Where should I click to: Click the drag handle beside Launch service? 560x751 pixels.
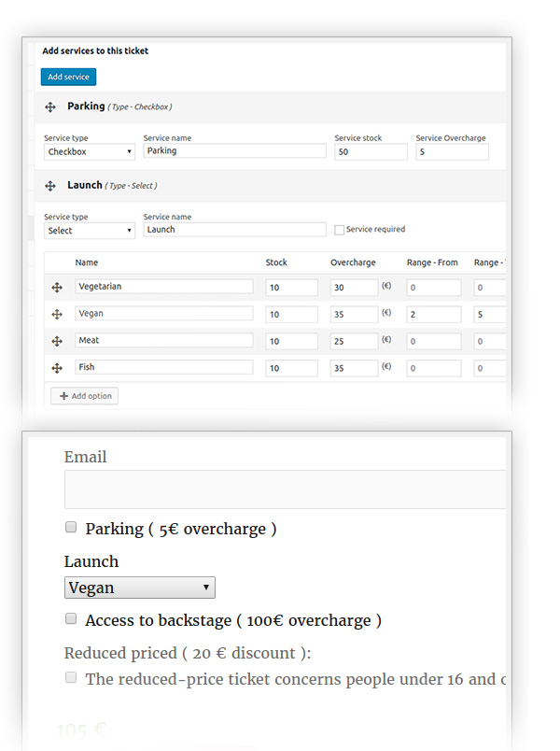click(50, 186)
